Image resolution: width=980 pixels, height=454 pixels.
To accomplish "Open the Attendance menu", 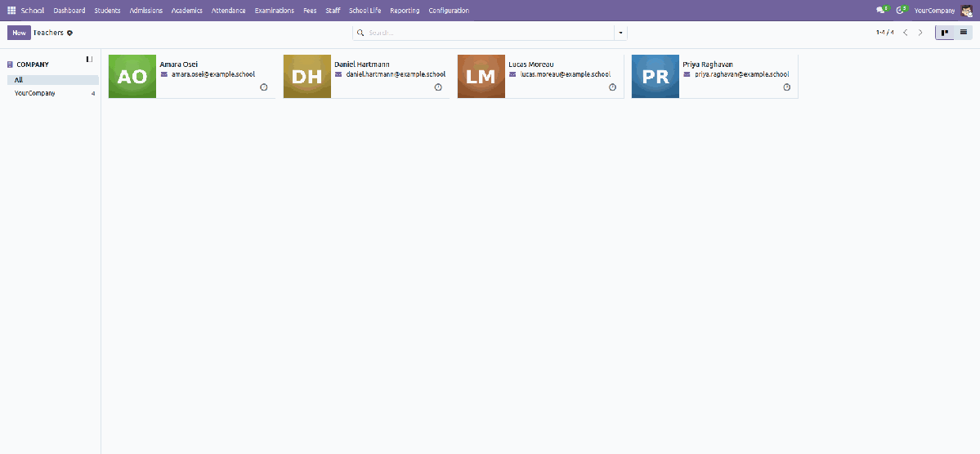I will tap(229, 11).
